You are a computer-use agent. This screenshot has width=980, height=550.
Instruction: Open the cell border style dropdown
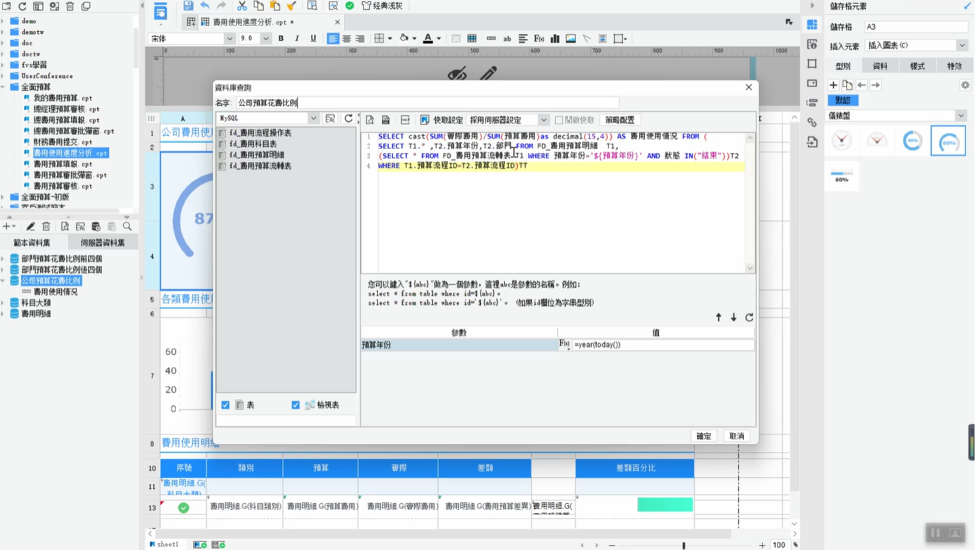tap(390, 39)
